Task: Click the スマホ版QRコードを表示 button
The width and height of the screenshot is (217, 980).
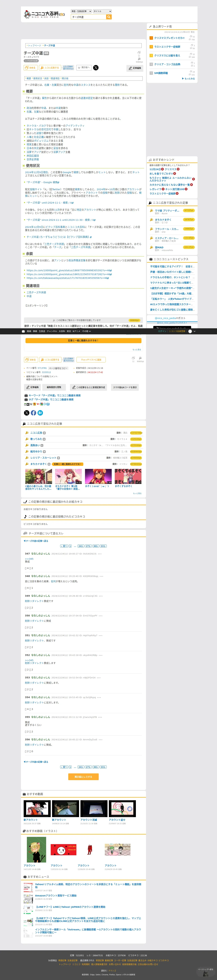Action: (125, 387)
